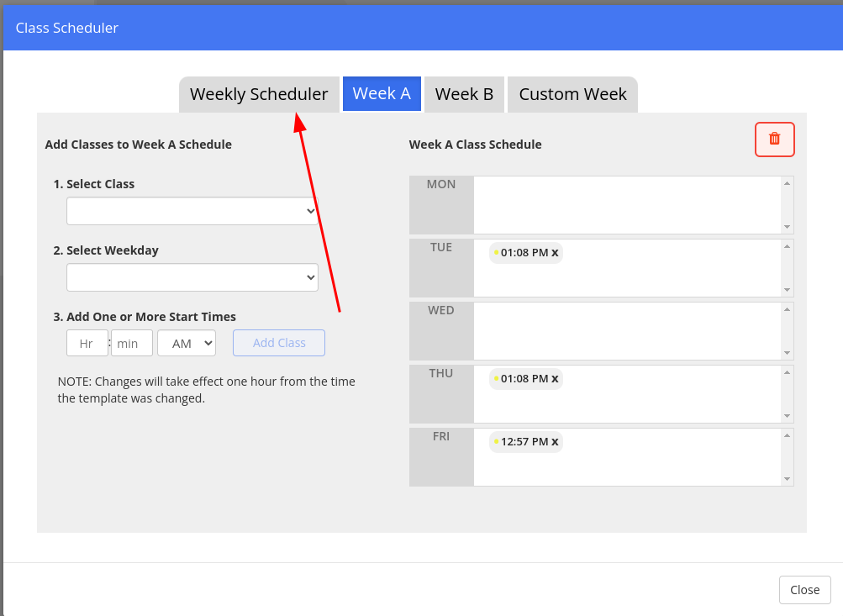The height and width of the screenshot is (616, 843).
Task: Click the Friday schedule scroll down arrow
Action: click(787, 478)
